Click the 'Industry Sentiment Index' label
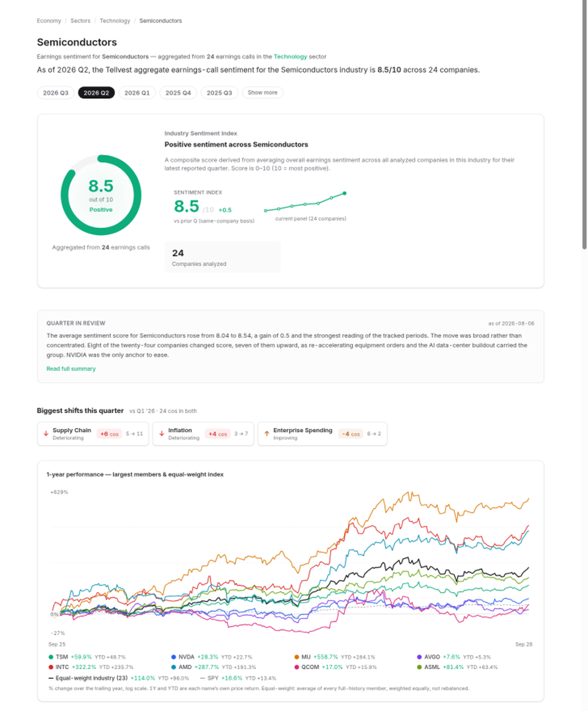 pos(201,133)
